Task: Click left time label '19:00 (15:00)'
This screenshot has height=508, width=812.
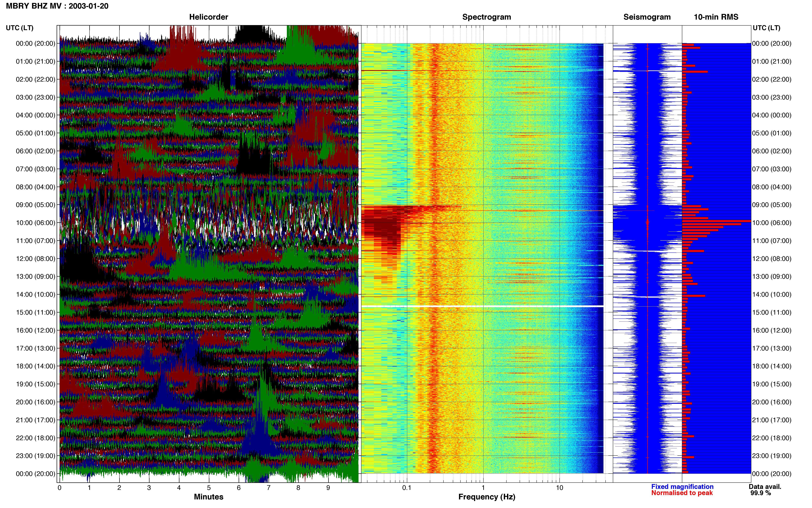Action: [x=36, y=384]
